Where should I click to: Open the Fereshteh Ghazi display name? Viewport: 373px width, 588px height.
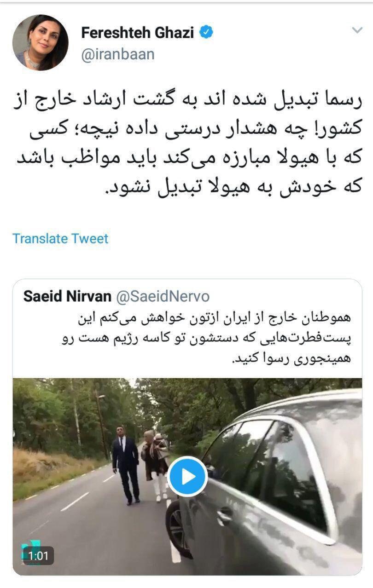coord(139,33)
